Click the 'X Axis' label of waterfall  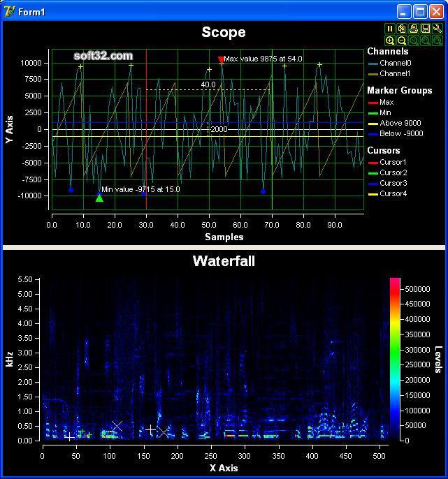coord(224,468)
